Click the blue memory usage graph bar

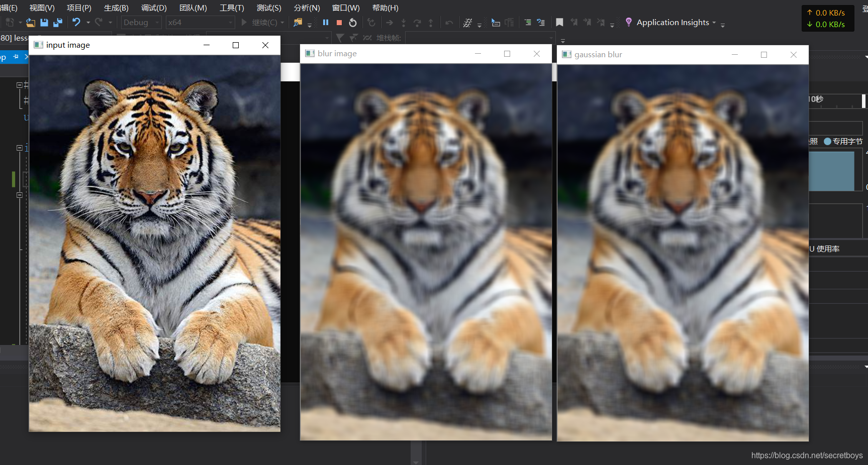(831, 171)
